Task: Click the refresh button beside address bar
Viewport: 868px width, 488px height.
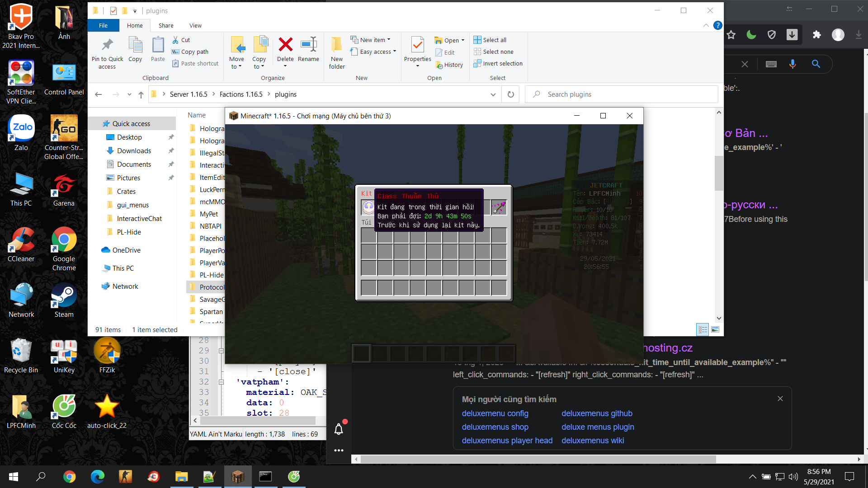Action: [x=510, y=94]
